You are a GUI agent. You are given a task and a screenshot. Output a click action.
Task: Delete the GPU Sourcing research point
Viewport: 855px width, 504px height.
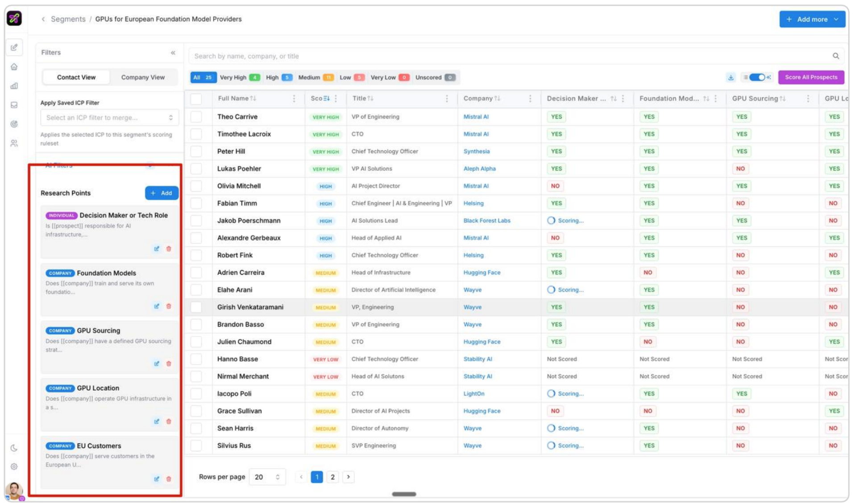[169, 364]
